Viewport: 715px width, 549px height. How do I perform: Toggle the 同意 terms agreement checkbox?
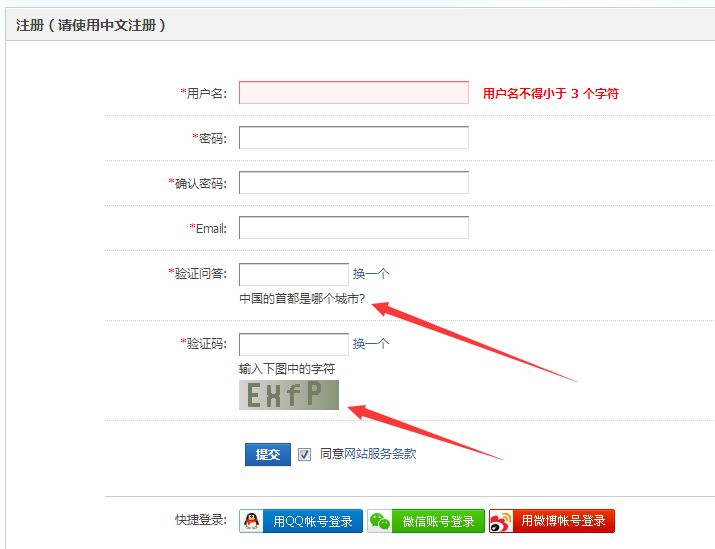point(305,454)
